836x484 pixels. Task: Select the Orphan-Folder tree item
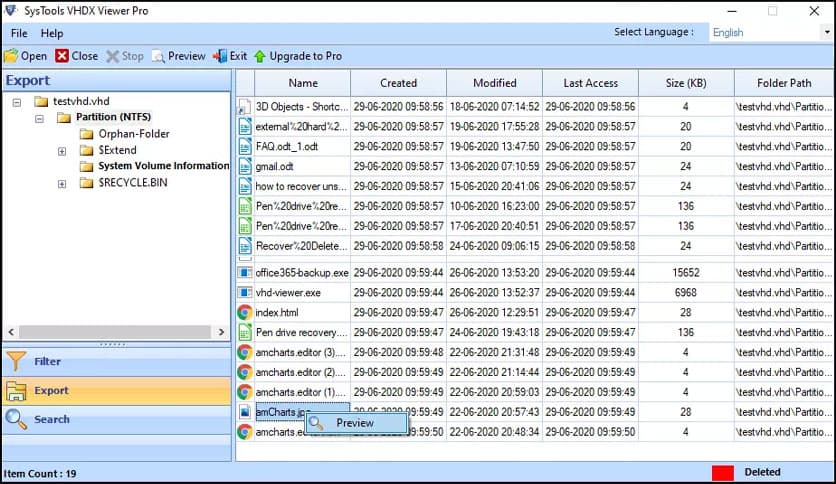pyautogui.click(x=134, y=134)
